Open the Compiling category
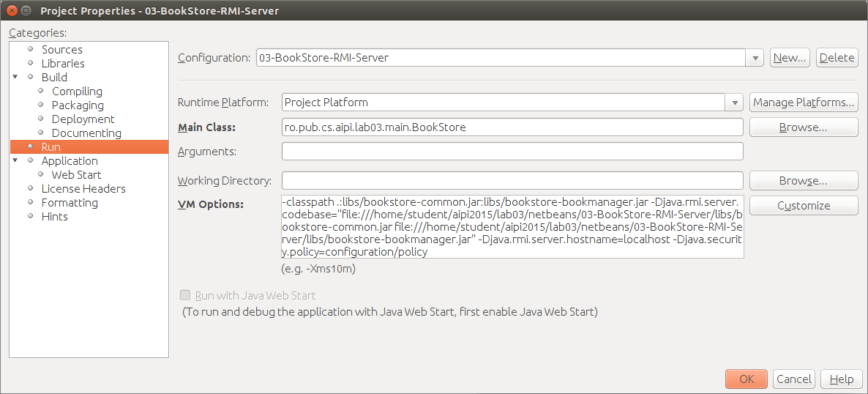 pos(77,91)
